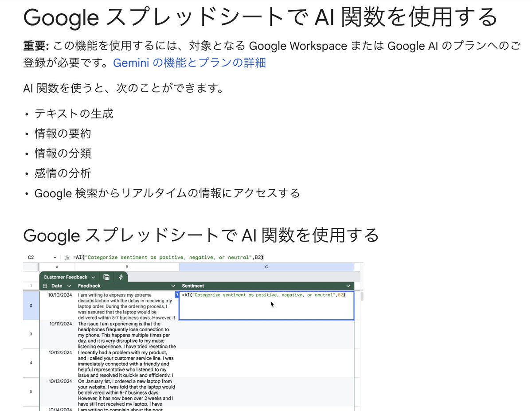Select row 1 header
The image size is (532, 411).
click(x=31, y=286)
